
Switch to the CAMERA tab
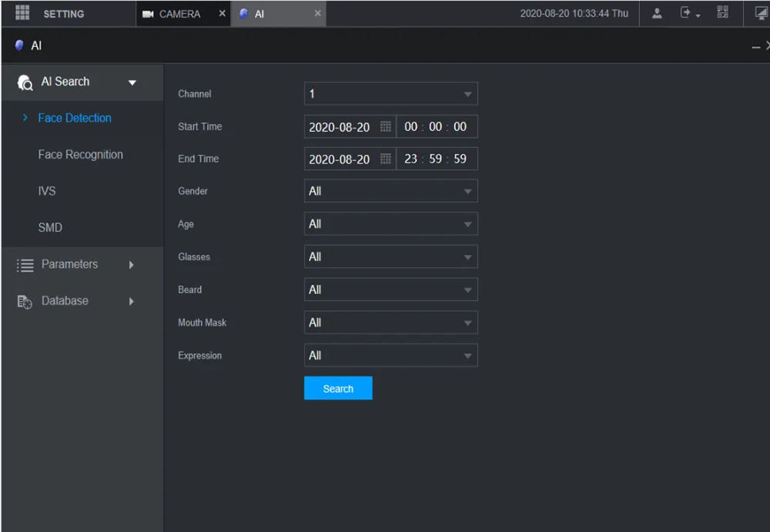pyautogui.click(x=183, y=14)
